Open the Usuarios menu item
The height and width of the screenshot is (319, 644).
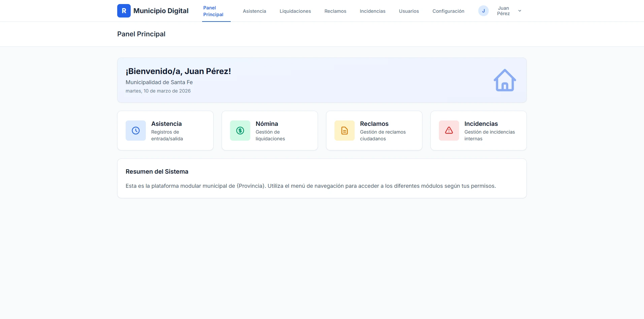point(409,11)
